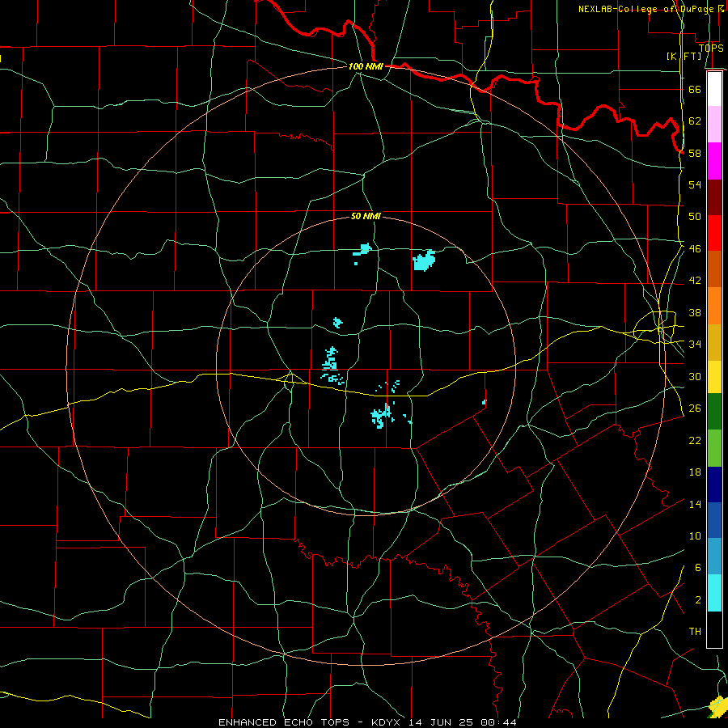
Task: Click the legend value '2'
Action: pyautogui.click(x=698, y=600)
